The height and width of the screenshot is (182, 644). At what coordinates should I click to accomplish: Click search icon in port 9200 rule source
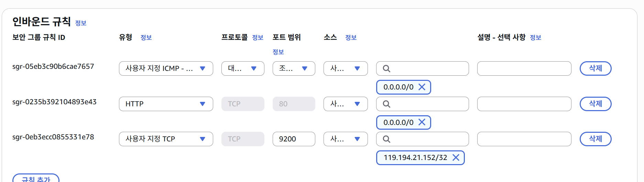tap(386, 139)
